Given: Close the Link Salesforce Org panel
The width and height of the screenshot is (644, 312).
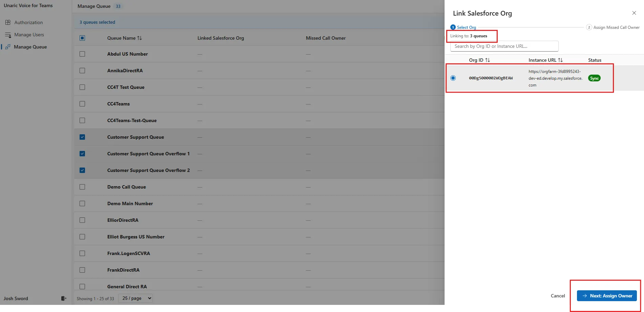Looking at the screenshot, I should [634, 13].
